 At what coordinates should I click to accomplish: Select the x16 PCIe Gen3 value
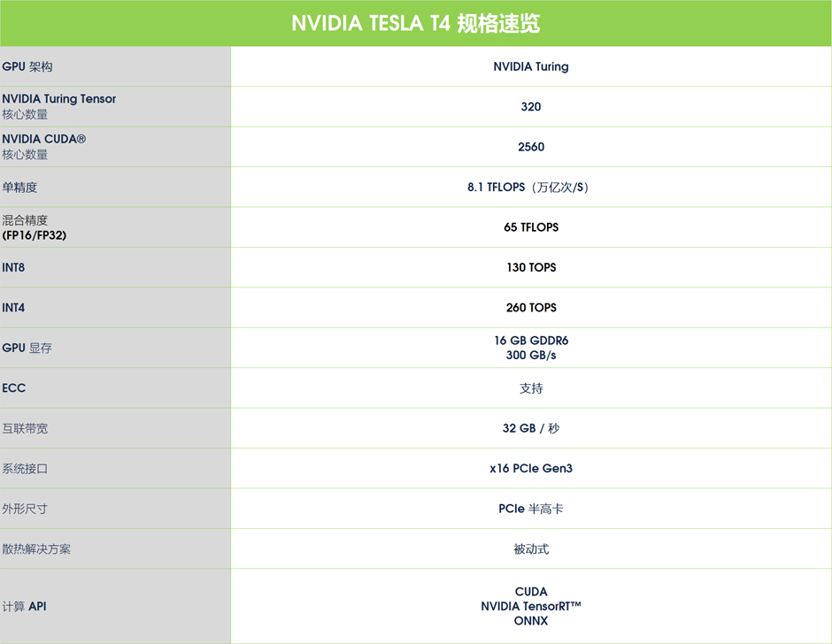click(531, 469)
